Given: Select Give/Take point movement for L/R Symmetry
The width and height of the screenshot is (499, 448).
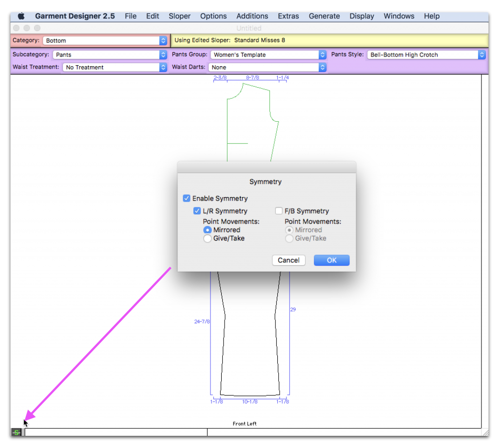Looking at the screenshot, I should click(x=208, y=238).
